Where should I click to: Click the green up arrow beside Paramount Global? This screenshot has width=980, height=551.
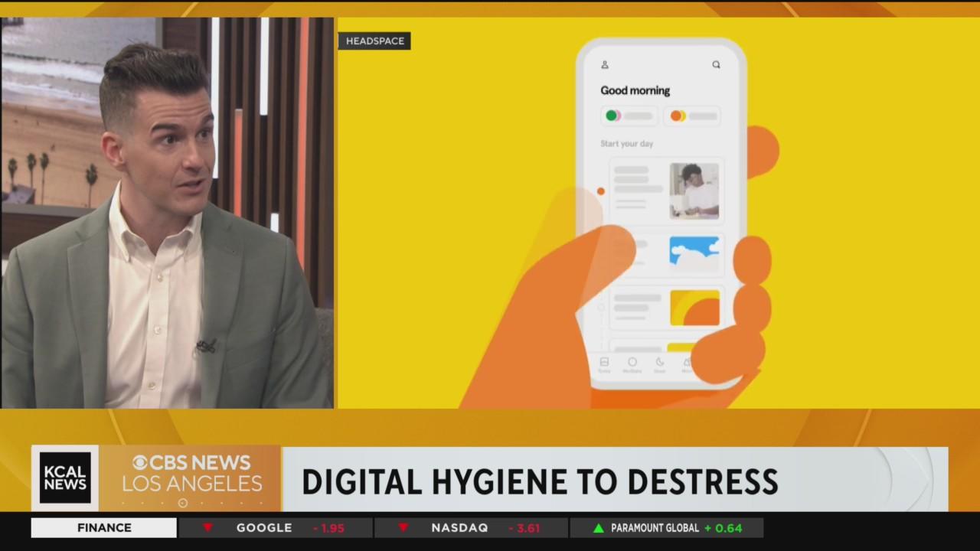point(599,528)
